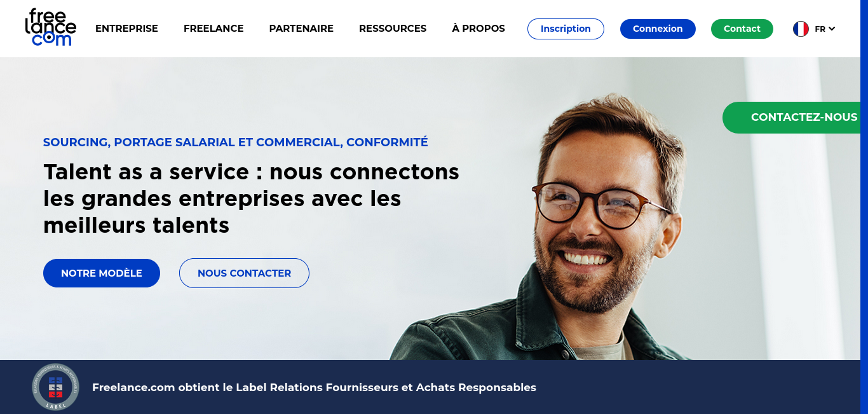This screenshot has width=868, height=414.
Task: Open the PARTENAIRE menu
Action: (x=301, y=29)
